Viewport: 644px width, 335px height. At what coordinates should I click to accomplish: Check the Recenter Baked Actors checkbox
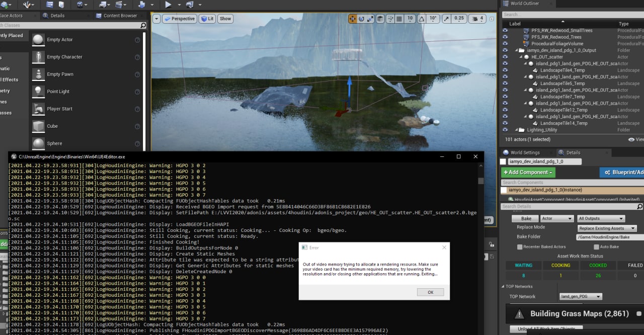pyautogui.click(x=520, y=247)
